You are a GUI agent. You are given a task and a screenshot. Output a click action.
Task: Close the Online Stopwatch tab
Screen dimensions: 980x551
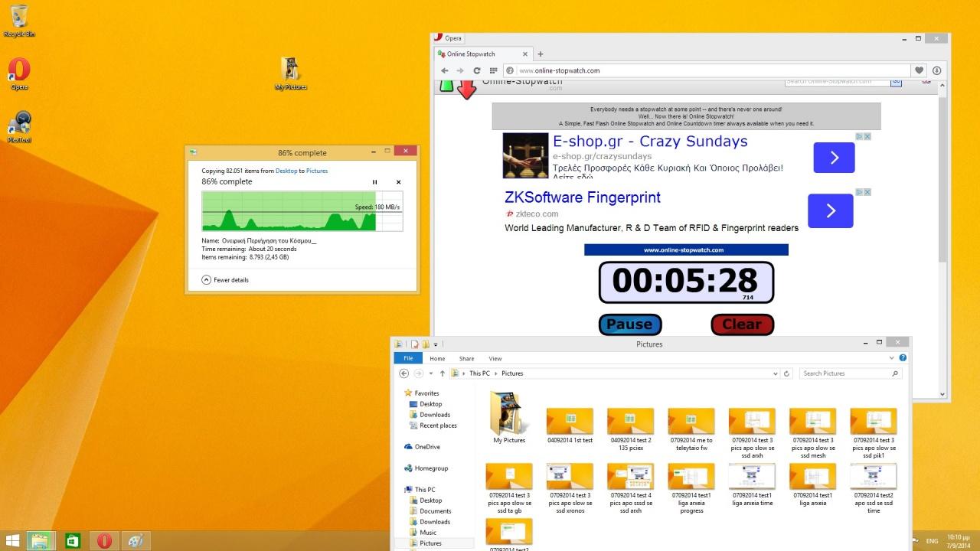[x=526, y=54]
